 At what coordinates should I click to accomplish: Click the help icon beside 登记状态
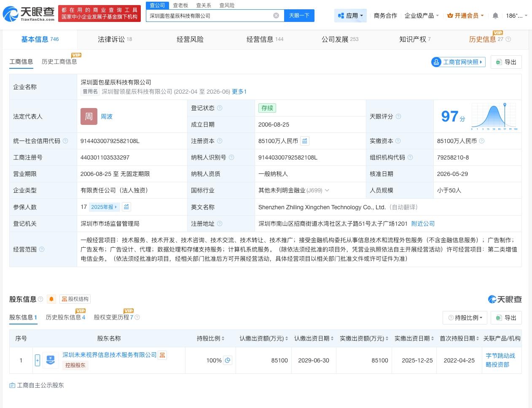(x=220, y=108)
